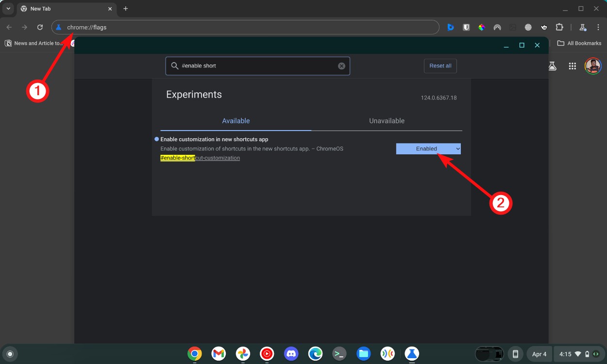This screenshot has height=364, width=607.
Task: Switch to the Unavailable experiments tab
Action: pos(387,120)
